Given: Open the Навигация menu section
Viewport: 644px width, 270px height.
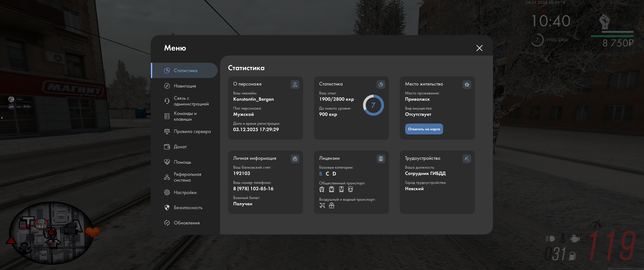Looking at the screenshot, I should click(x=185, y=86).
